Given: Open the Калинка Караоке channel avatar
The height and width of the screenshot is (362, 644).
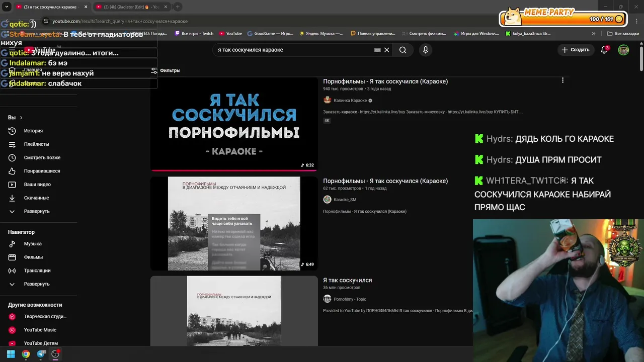Looking at the screenshot, I should 327,100.
